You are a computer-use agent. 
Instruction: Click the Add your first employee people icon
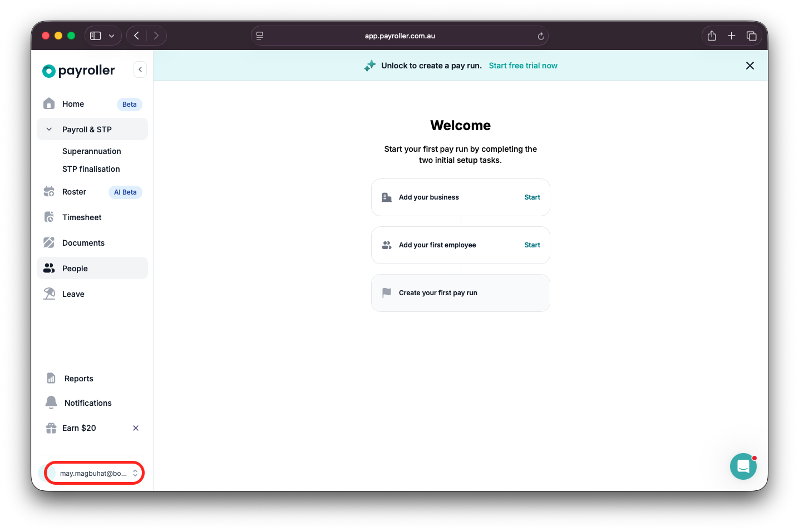[387, 245]
